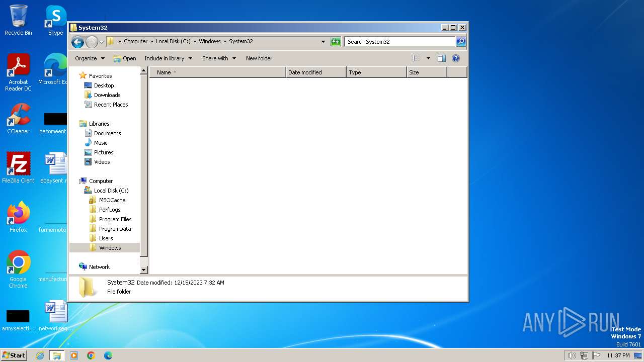
Task: Open the Organize menu
Action: (90, 58)
